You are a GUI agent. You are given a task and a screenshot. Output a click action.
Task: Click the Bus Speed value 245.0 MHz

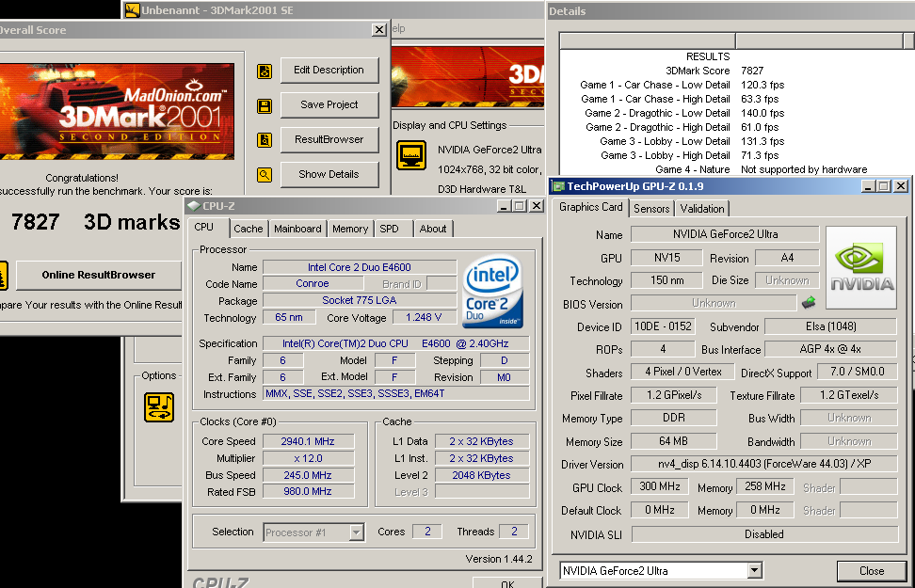tap(308, 475)
